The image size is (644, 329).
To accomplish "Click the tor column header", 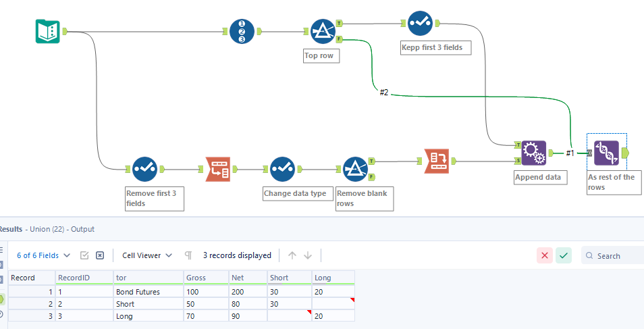I will (x=149, y=278).
